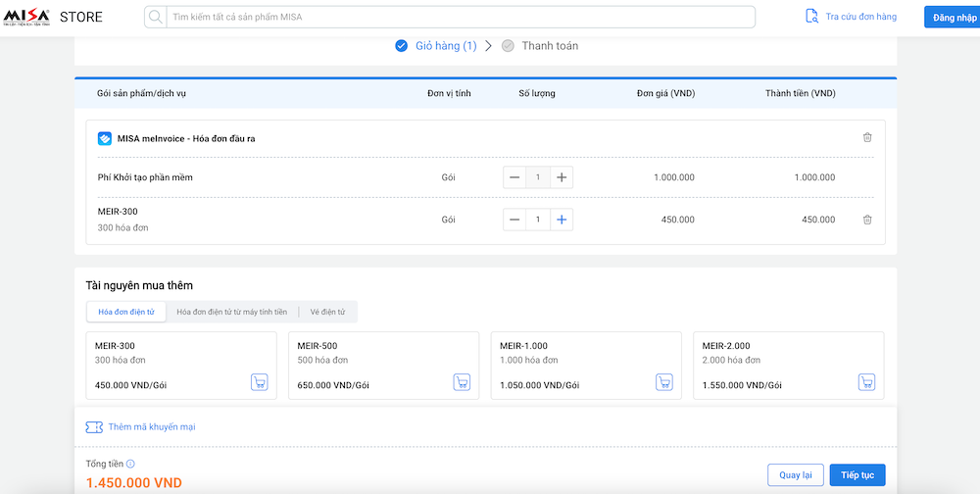This screenshot has height=494, width=980.
Task: Click the promo code ticket icon
Action: [x=94, y=427]
